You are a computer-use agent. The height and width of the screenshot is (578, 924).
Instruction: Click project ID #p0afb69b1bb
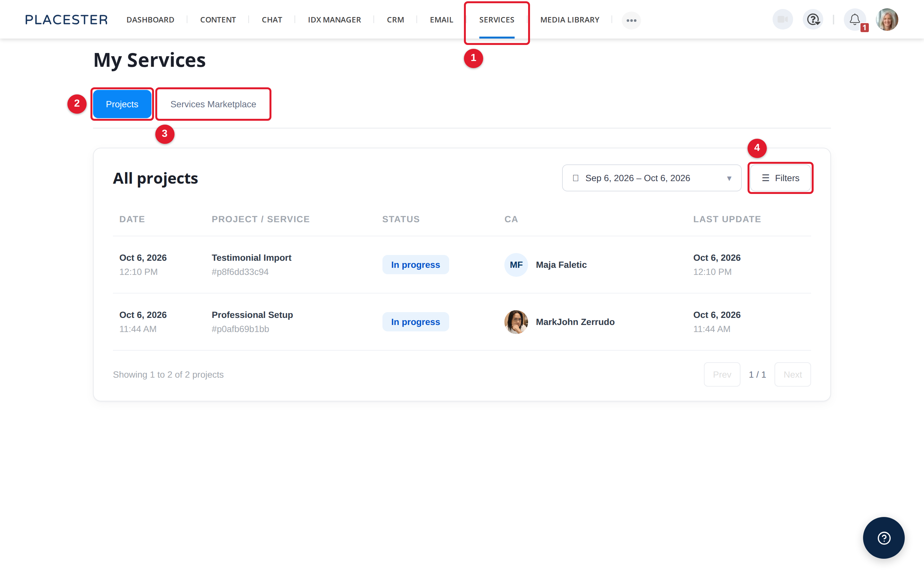point(240,329)
